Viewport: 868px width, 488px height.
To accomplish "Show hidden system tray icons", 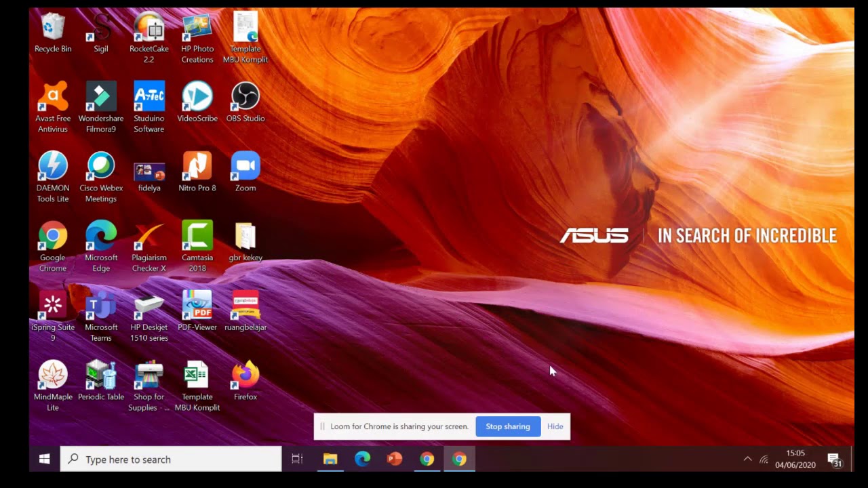I will click(747, 459).
